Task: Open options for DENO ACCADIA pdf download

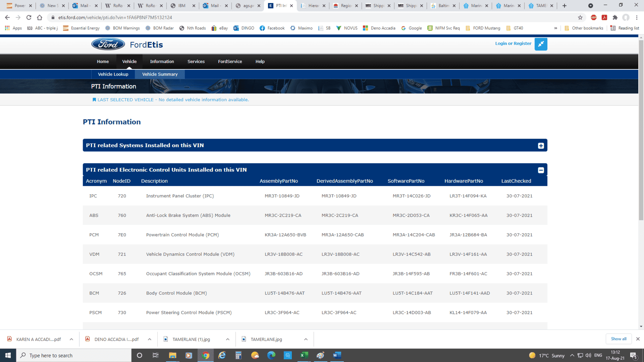Action: pos(149,339)
